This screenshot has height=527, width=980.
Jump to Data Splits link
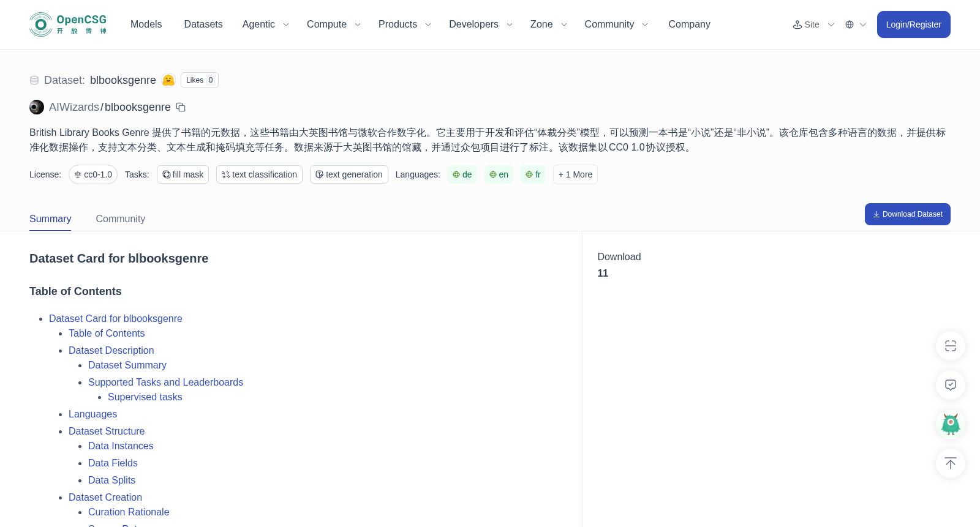pos(111,480)
